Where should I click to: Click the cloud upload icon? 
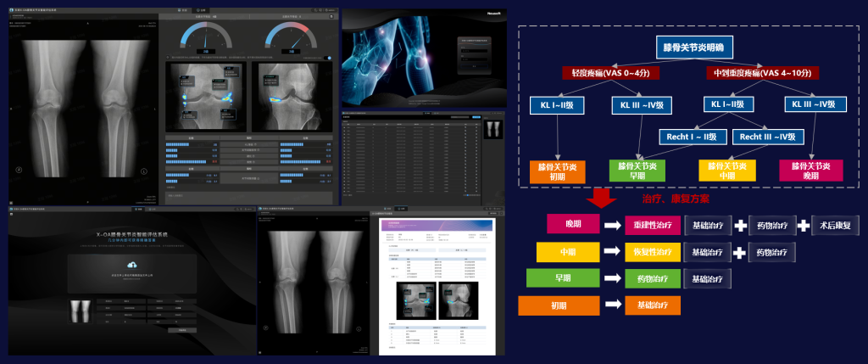[x=131, y=266]
